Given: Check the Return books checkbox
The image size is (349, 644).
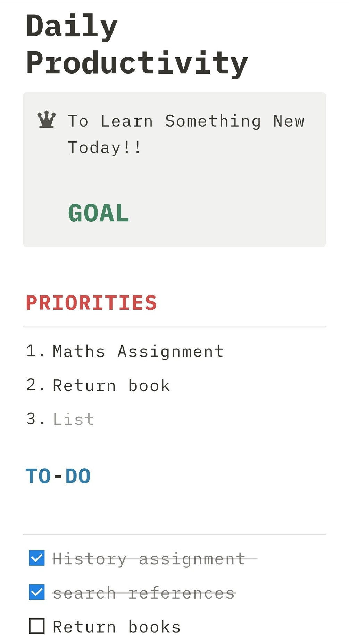Looking at the screenshot, I should (x=37, y=626).
